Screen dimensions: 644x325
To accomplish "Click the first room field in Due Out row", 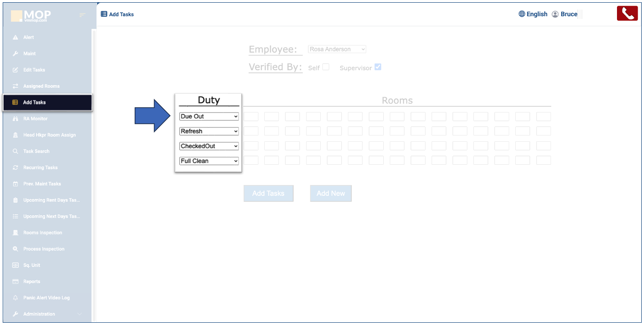I will click(251, 117).
